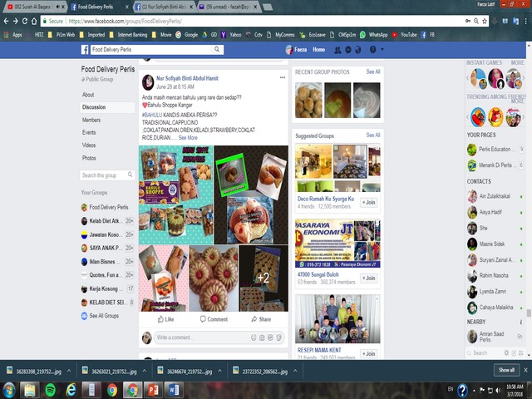Click Show all downloads button

coord(506,370)
